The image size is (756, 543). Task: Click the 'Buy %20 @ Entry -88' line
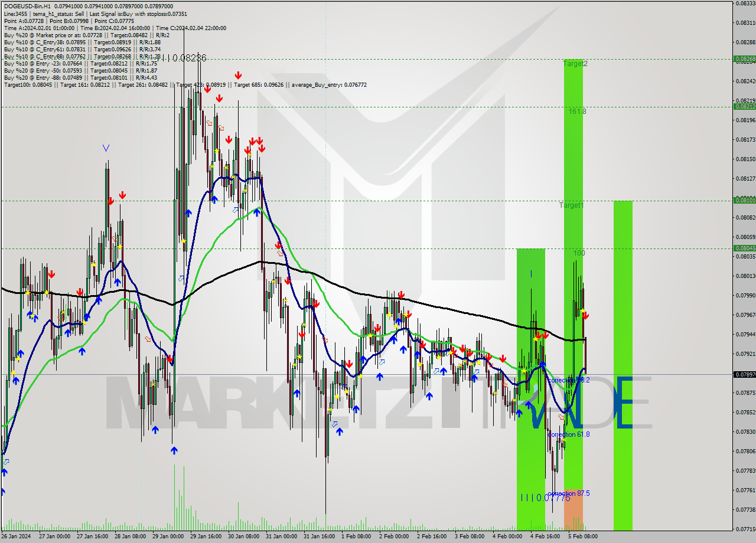(x=80, y=77)
